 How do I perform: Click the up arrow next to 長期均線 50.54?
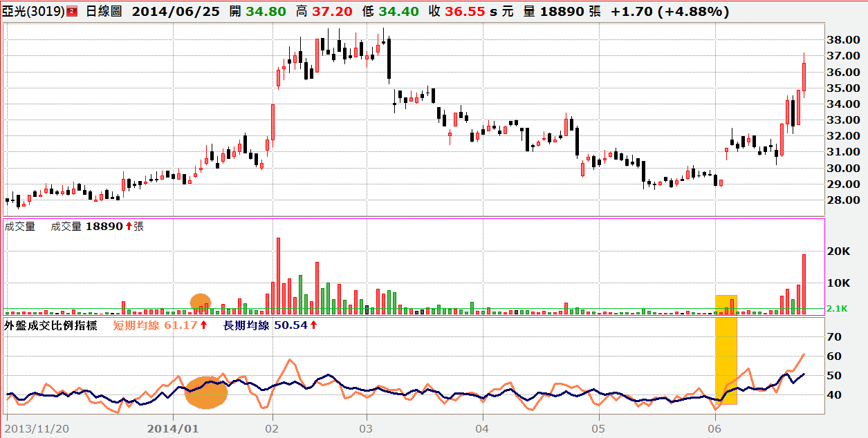[x=313, y=325]
